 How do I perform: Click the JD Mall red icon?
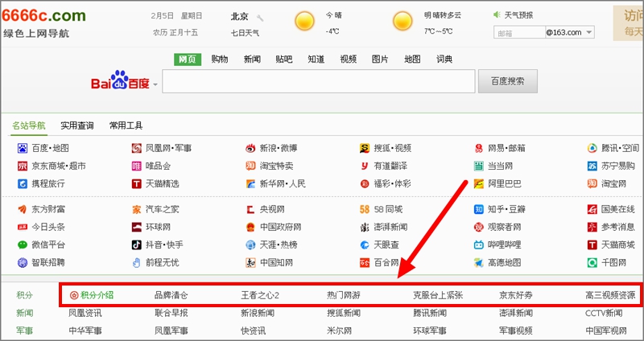point(23,166)
